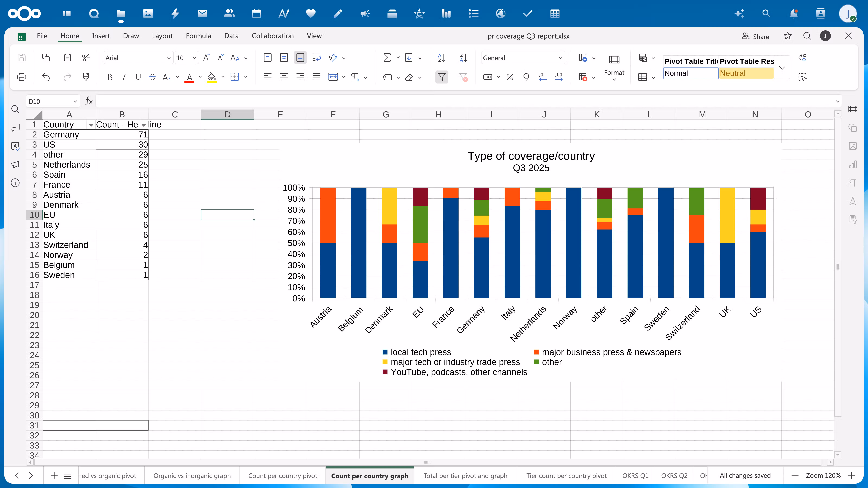Open the number format General dropdown

tap(560, 58)
